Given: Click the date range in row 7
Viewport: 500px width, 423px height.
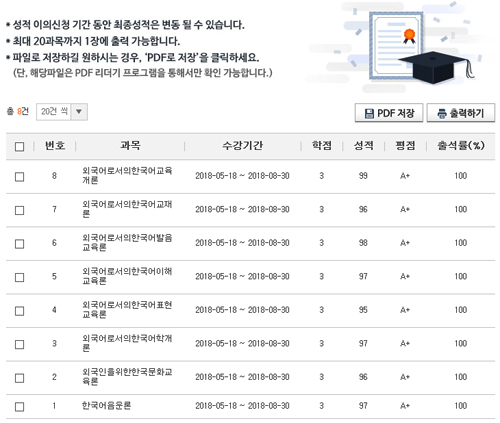Looking at the screenshot, I should 242,209.
